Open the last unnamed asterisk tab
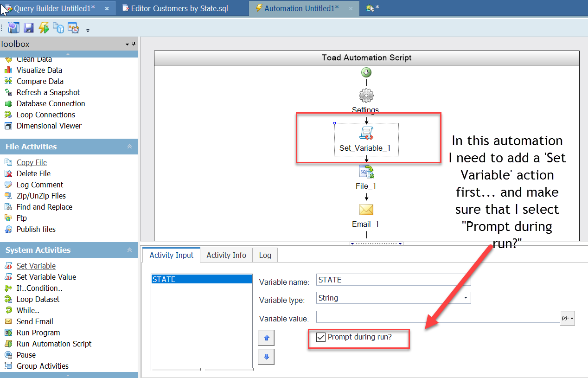The image size is (588, 378). pyautogui.click(x=372, y=8)
